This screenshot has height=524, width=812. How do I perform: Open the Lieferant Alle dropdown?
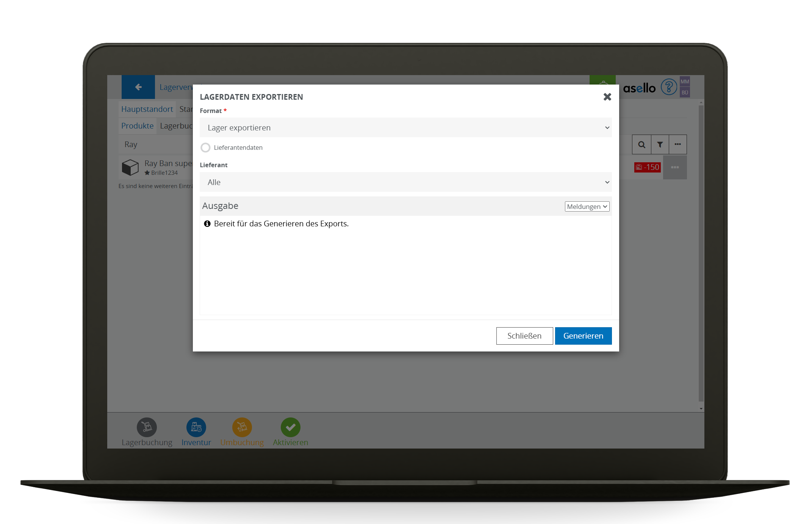405,182
